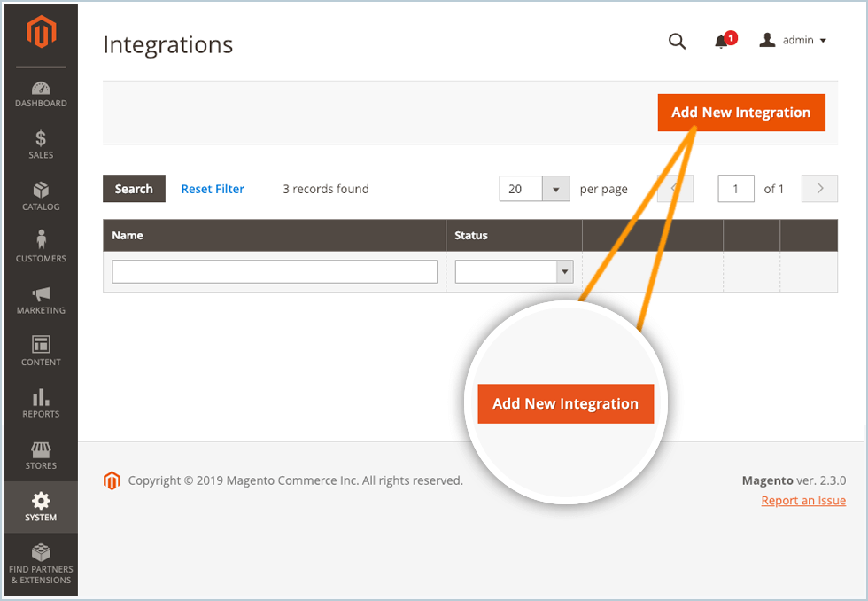
Task: Go to the Catalog section
Action: [41, 197]
